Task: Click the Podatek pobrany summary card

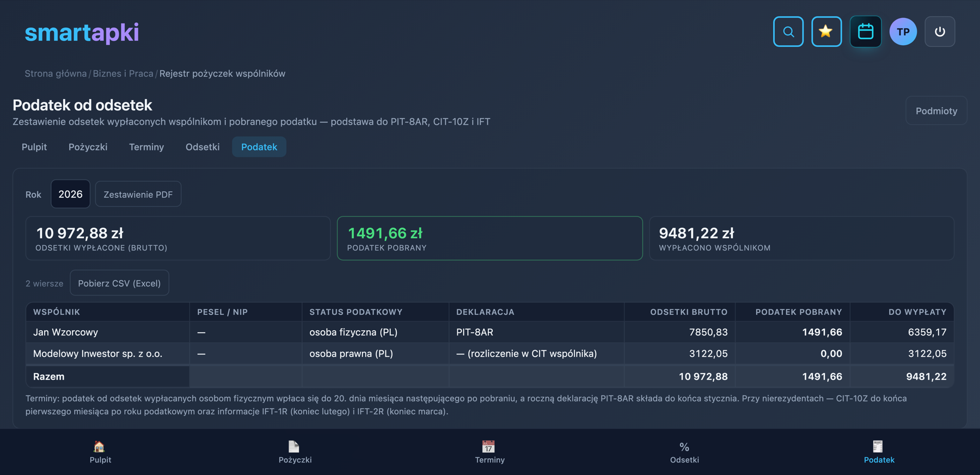Action: click(490, 239)
